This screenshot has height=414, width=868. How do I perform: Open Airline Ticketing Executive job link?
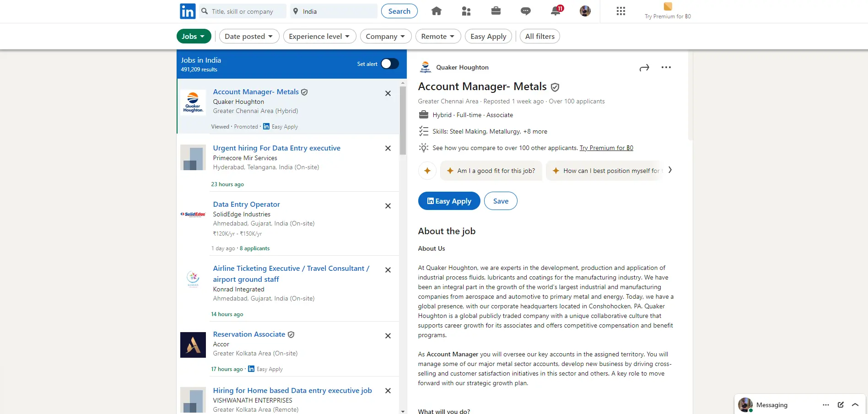click(x=291, y=274)
